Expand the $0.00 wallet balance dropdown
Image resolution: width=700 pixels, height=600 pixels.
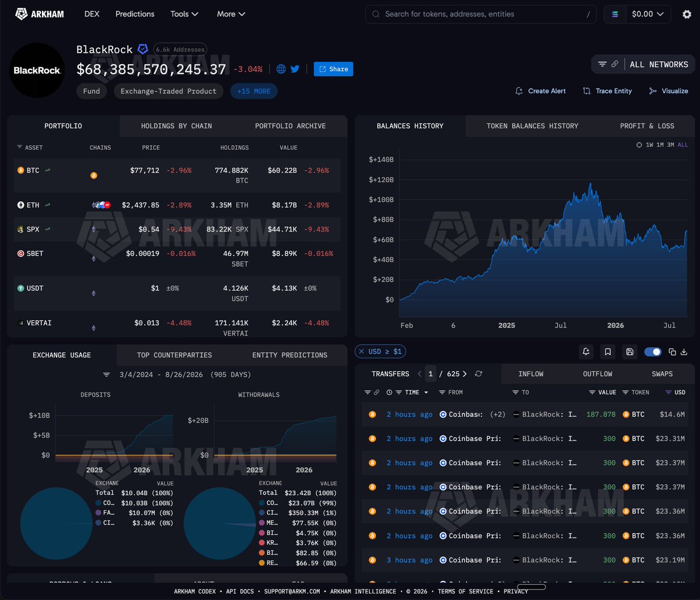tap(648, 14)
